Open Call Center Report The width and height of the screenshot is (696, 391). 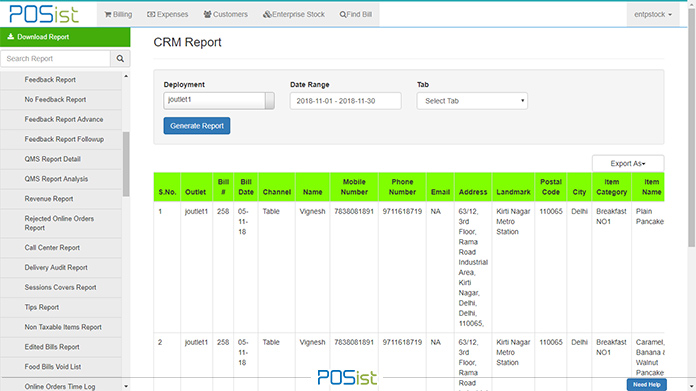[x=61, y=248]
